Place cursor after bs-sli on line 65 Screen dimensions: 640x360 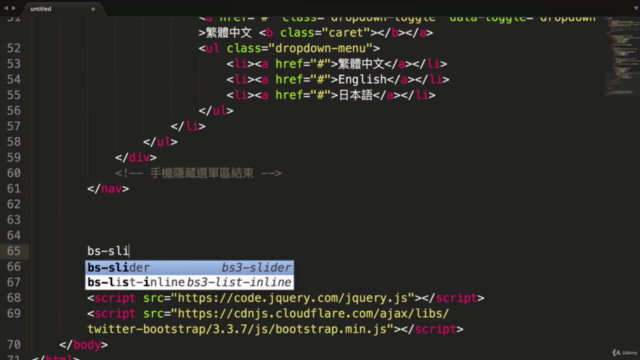click(x=129, y=251)
